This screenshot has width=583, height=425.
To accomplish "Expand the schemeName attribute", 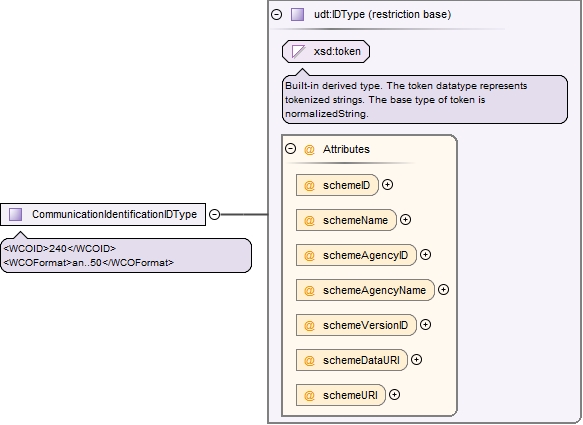I will 405,220.
